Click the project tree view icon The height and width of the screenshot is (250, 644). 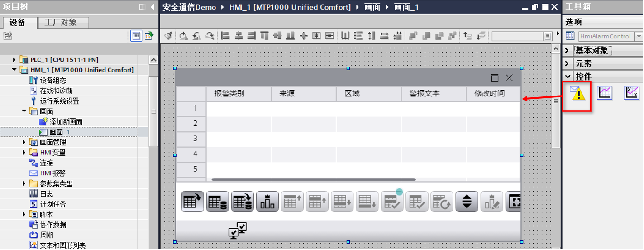(7, 36)
